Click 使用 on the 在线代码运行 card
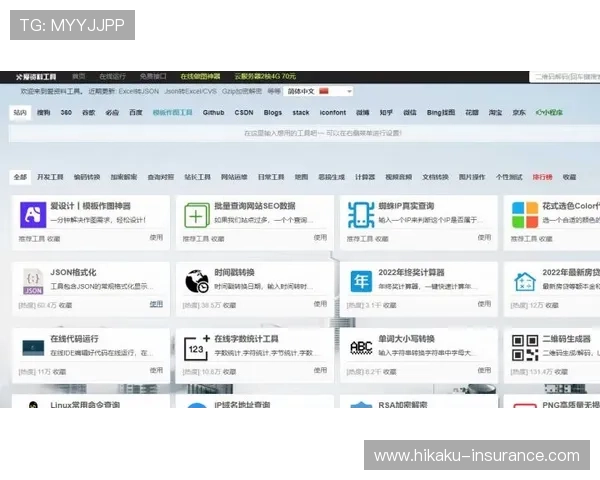Screen dimensions: 600x480 156,370
